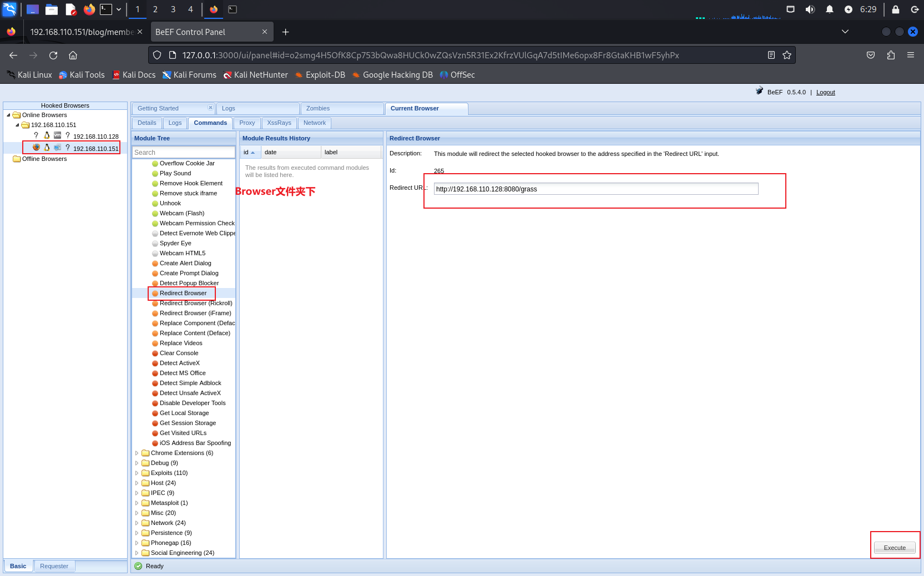The height and width of the screenshot is (576, 924).
Task: Click the Firefox address bar
Action: point(472,55)
